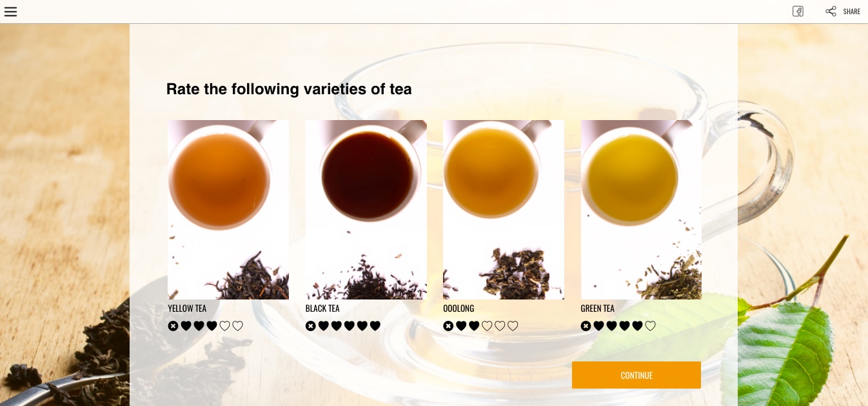Screen dimensions: 868x406
Task: Select the Yellow Tea image
Action: coord(228,210)
